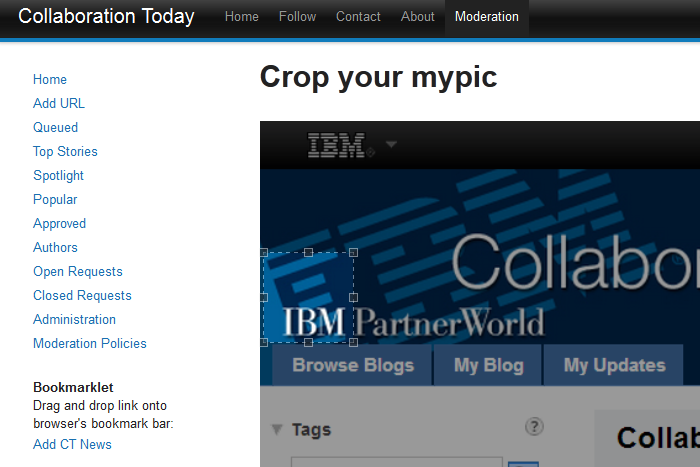The width and height of the screenshot is (700, 467).
Task: Collapse the Tags section triangle
Action: [277, 429]
